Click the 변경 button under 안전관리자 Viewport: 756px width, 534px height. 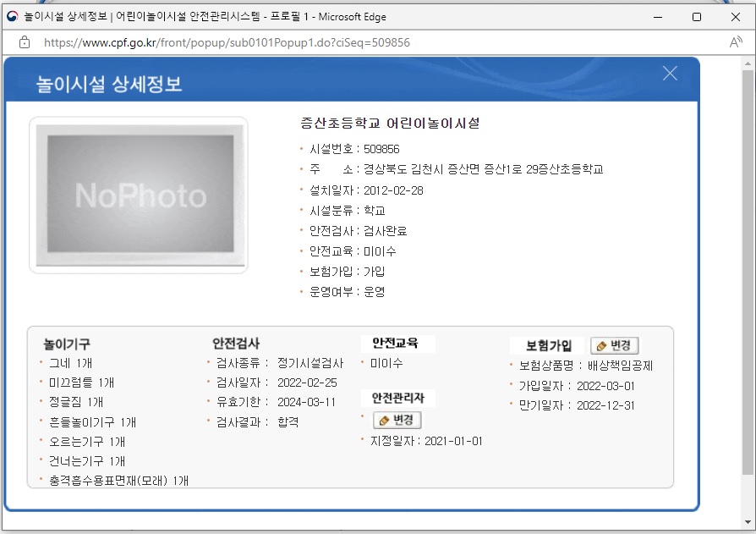pyautogui.click(x=397, y=421)
